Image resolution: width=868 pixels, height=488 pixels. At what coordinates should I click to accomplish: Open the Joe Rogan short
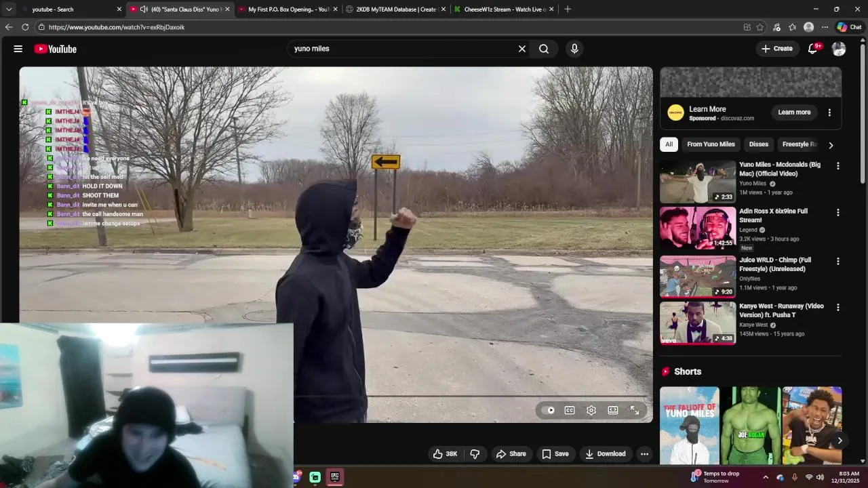751,426
